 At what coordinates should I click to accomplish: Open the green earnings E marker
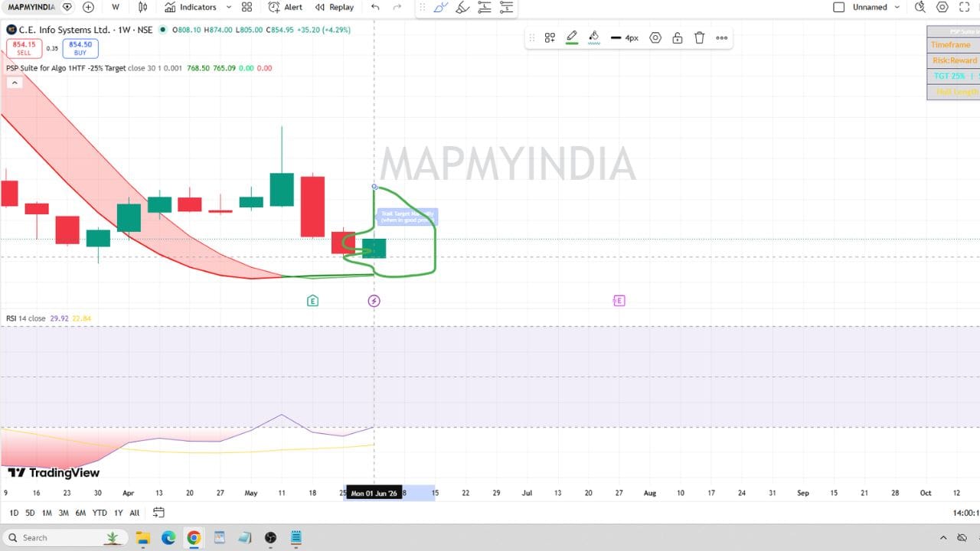312,301
